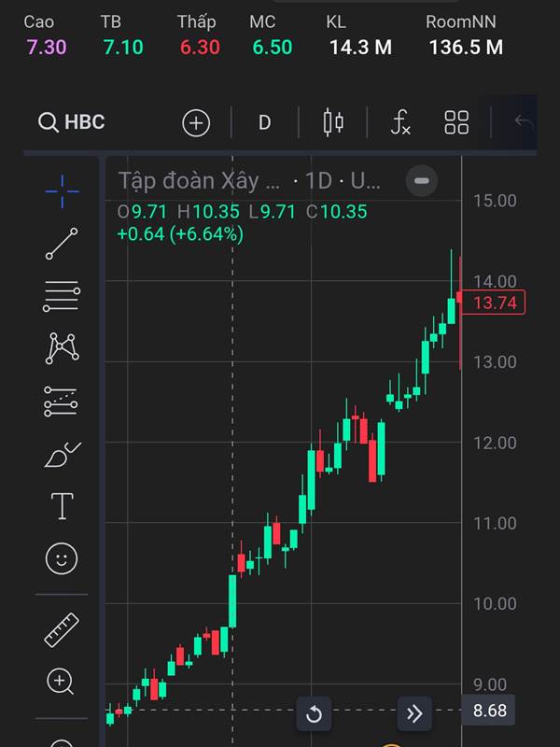Viewport: 560px width, 747px height.
Task: Open the forecasting and measurement tool
Action: pyautogui.click(x=61, y=402)
